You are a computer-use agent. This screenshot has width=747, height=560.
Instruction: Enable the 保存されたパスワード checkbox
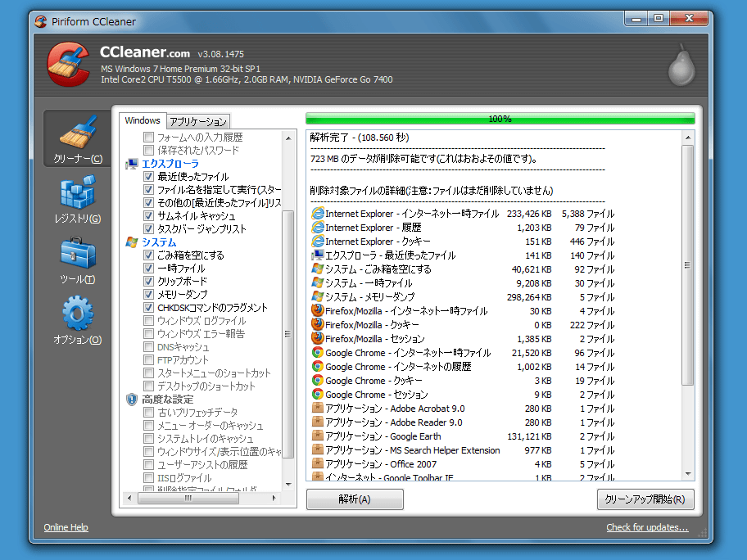click(148, 151)
